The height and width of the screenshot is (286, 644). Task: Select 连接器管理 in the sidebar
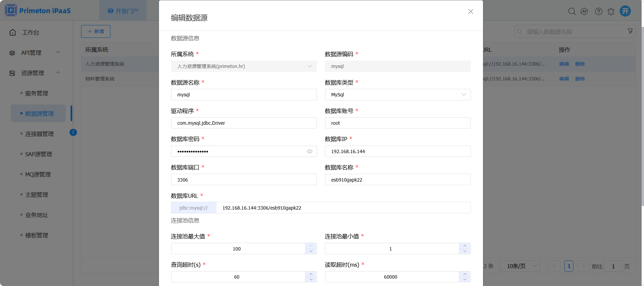39,134
